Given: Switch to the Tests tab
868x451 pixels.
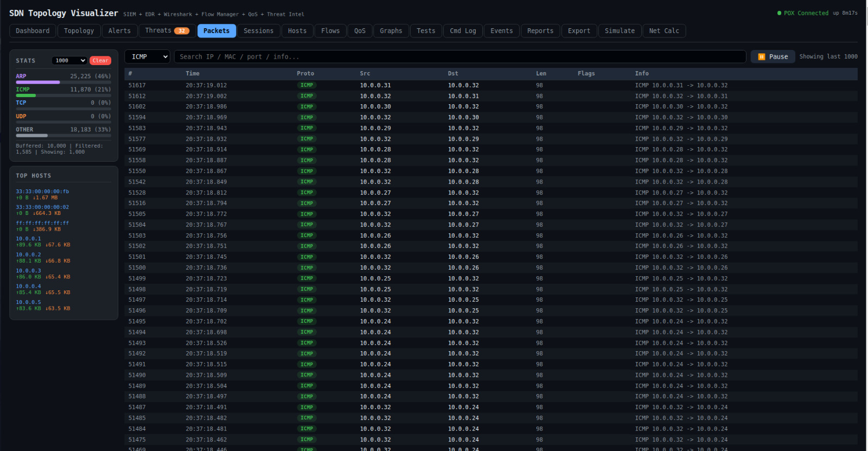Looking at the screenshot, I should pos(426,31).
